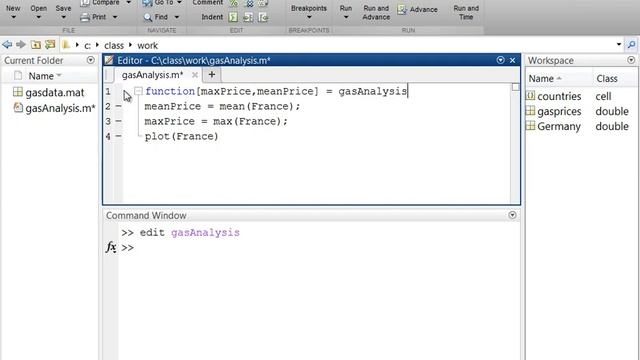Set breakpoint on line 4 dash

(x=118, y=136)
